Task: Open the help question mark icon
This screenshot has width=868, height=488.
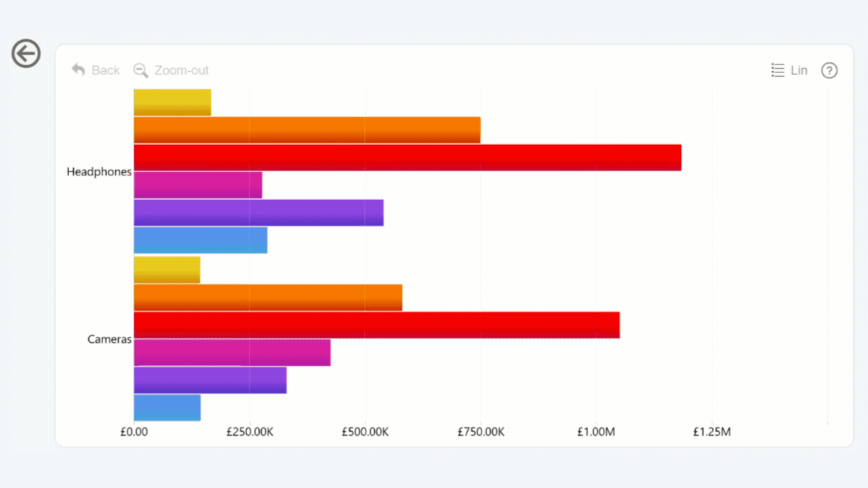Action: click(829, 70)
